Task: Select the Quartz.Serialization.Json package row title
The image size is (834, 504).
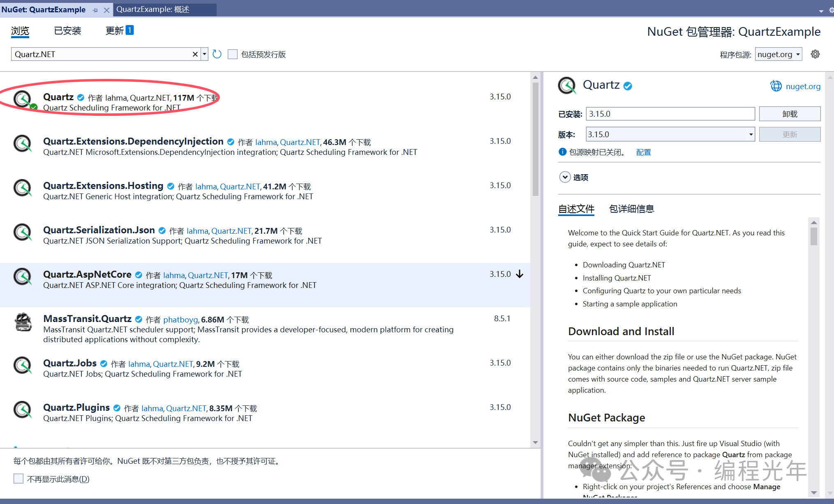Action: (x=99, y=230)
